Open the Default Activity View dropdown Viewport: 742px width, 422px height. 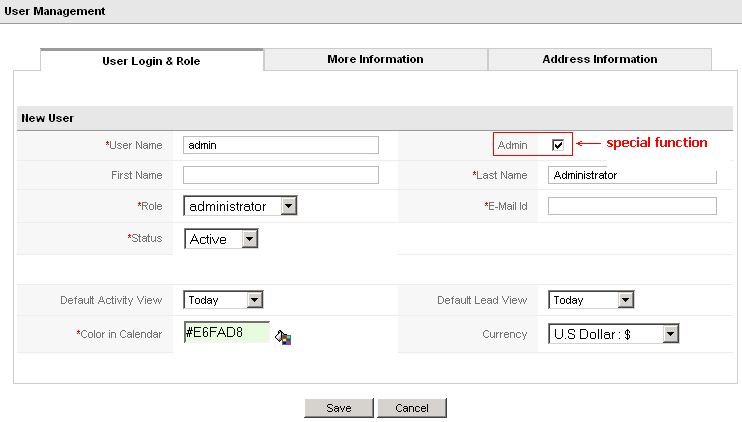223,300
